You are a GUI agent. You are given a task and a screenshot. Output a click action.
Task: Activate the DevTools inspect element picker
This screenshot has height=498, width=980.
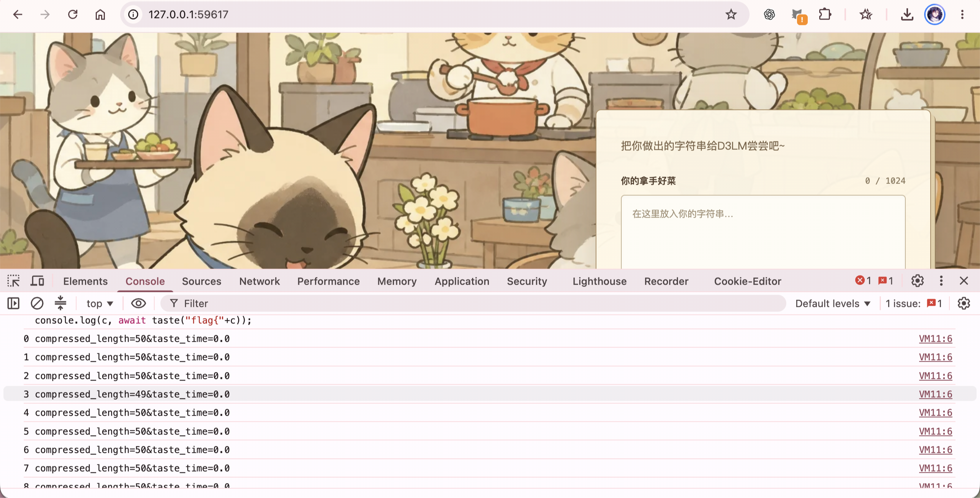(x=13, y=281)
